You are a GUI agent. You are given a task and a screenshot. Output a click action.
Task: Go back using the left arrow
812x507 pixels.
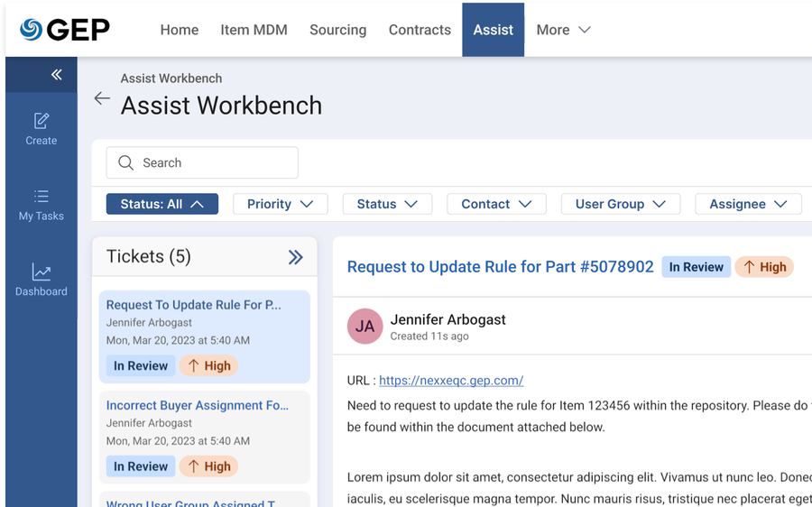(x=102, y=97)
